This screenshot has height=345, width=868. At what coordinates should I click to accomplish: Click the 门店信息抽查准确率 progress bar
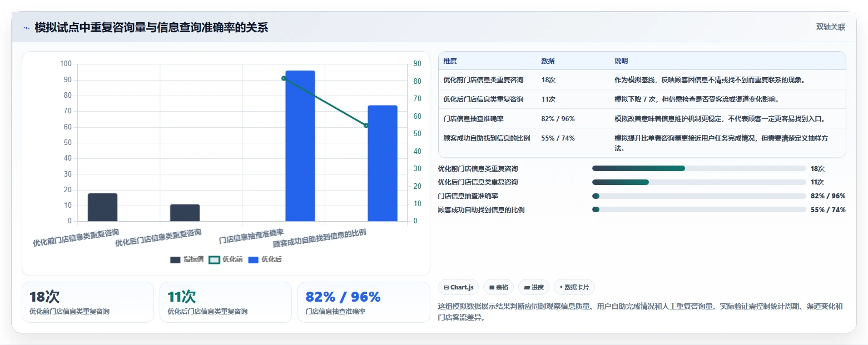click(699, 196)
